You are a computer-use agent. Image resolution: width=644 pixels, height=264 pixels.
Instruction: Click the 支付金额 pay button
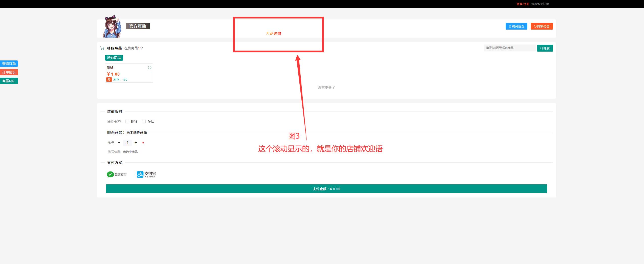click(x=326, y=189)
